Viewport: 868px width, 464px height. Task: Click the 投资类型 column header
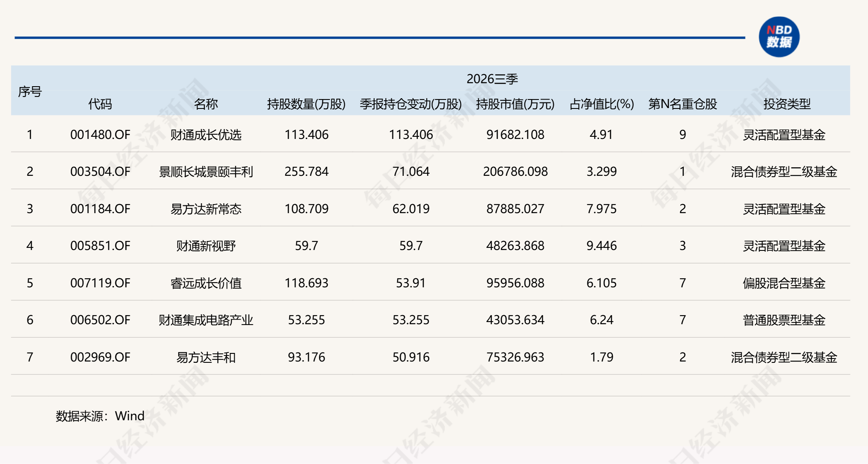[787, 104]
